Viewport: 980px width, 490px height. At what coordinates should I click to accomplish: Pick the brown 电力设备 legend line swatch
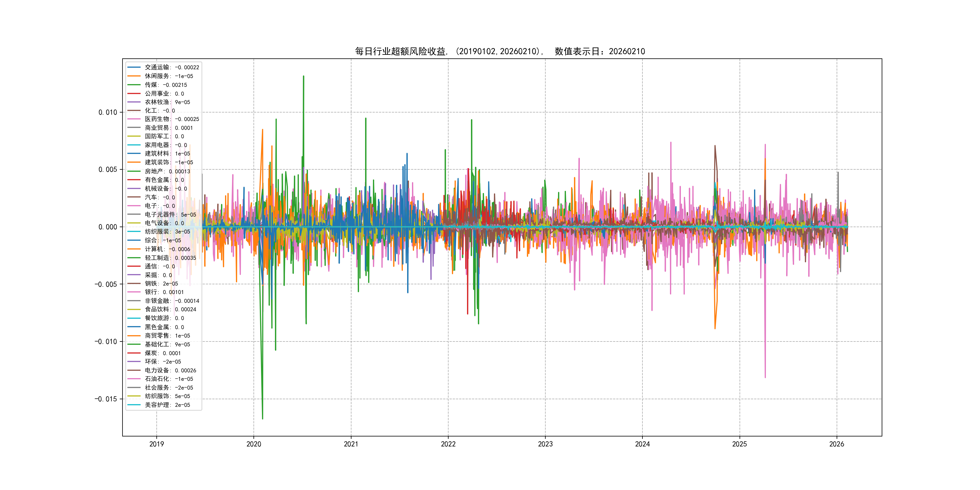(x=134, y=370)
